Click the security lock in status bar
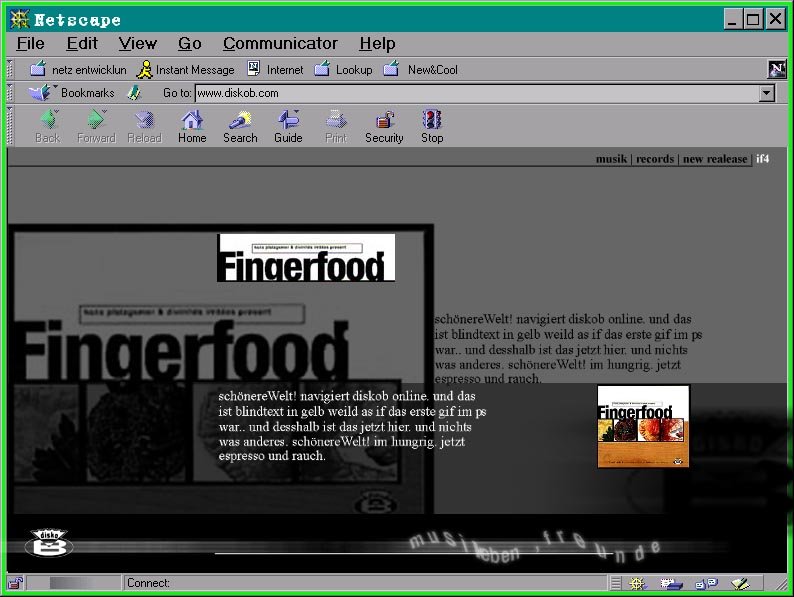The width and height of the screenshot is (794, 597). click(15, 583)
